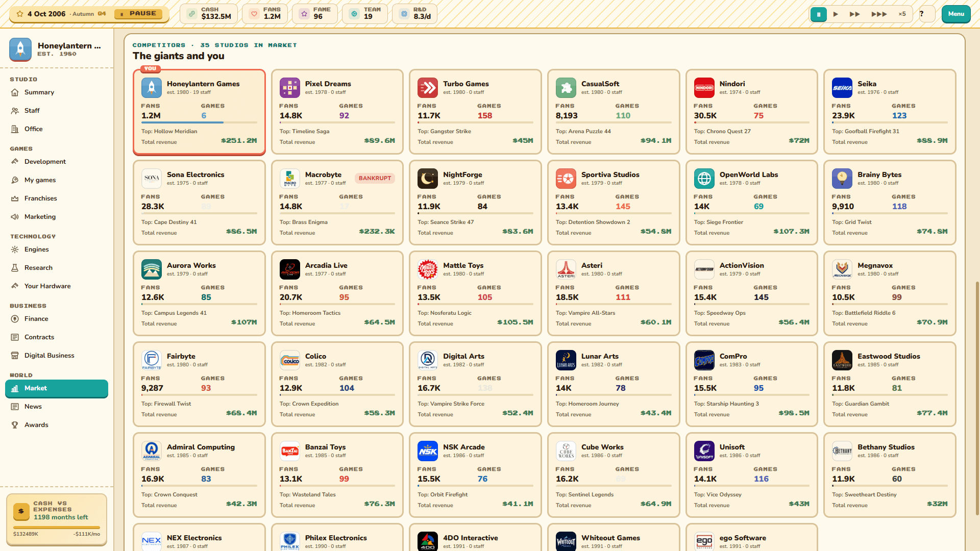
Task: Click the Team stat chip
Action: pyautogui.click(x=364, y=14)
